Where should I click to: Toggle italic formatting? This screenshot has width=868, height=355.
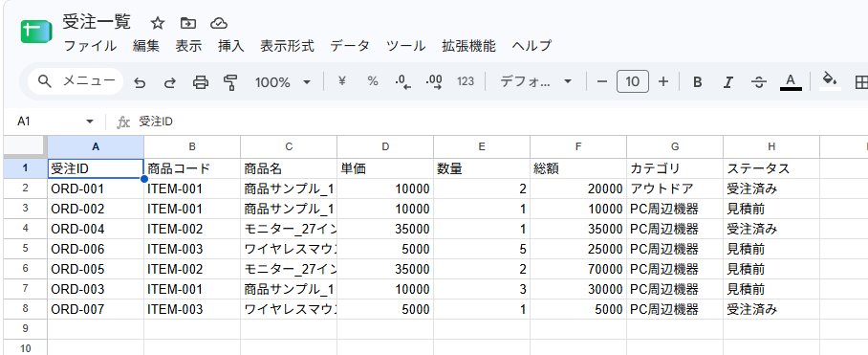(727, 82)
